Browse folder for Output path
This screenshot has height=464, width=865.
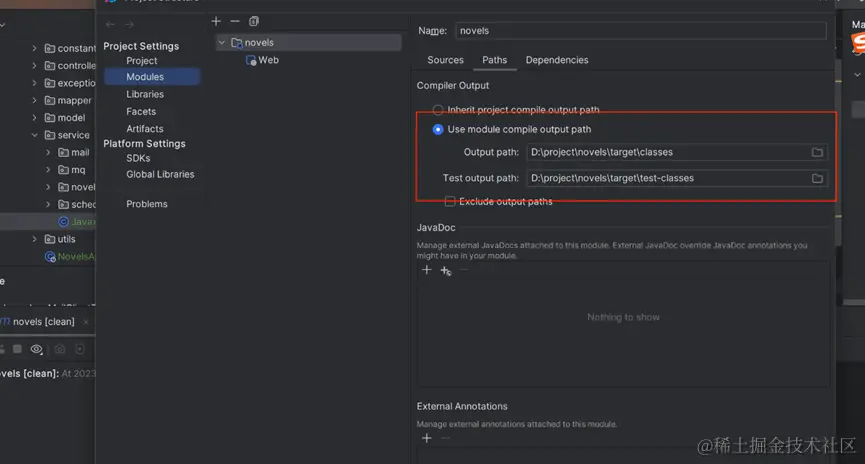(817, 152)
